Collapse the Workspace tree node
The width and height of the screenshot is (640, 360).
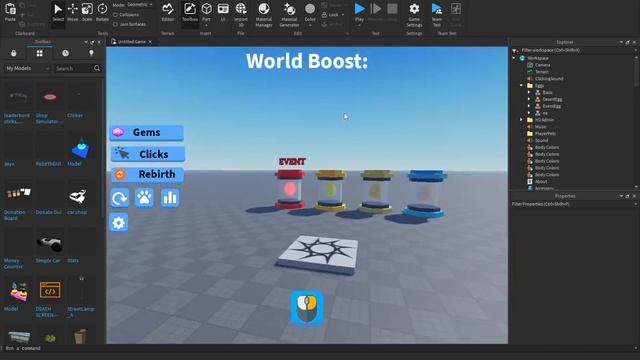(x=514, y=58)
